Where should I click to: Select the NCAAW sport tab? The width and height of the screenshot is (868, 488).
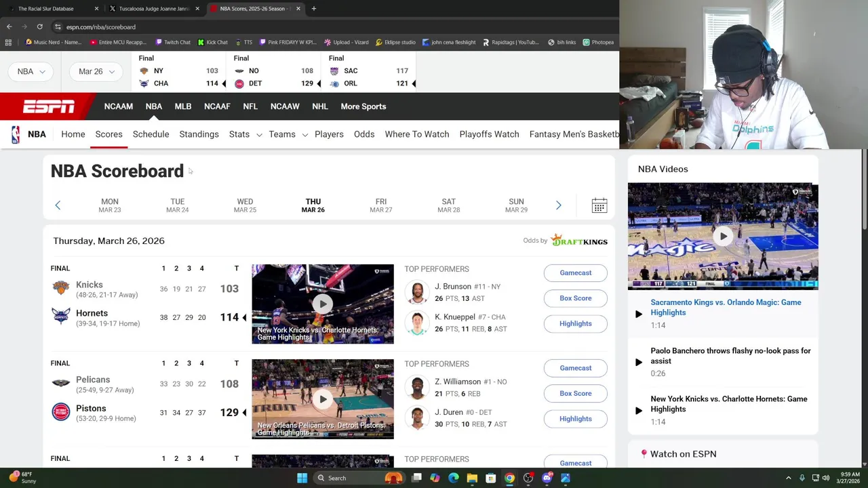point(285,106)
